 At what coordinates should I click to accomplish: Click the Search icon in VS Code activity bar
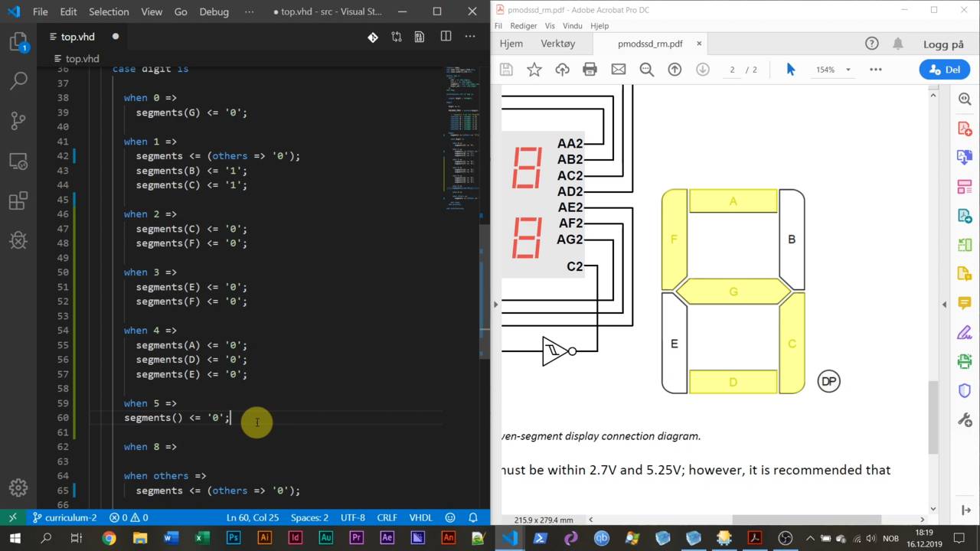18,80
